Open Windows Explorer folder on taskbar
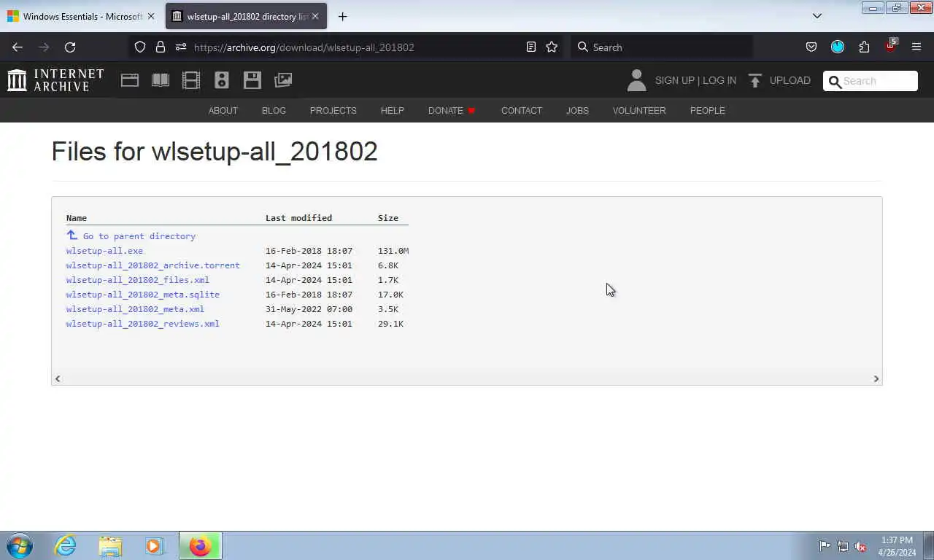Viewport: 934px width, 560px height. coord(110,545)
